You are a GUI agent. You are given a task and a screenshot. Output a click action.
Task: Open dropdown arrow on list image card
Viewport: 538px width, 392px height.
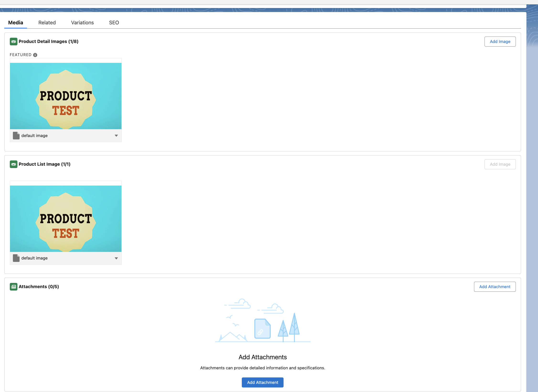(116, 258)
